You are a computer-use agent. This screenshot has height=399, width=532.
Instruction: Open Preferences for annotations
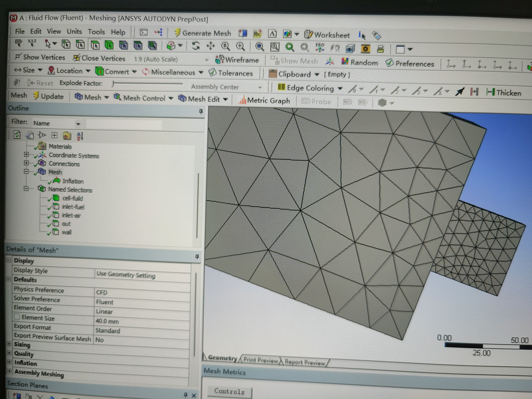coord(410,63)
